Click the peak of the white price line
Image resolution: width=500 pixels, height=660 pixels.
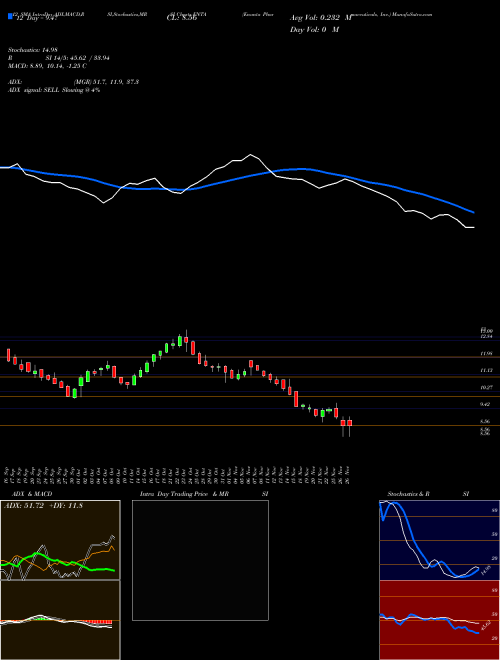[250, 154]
